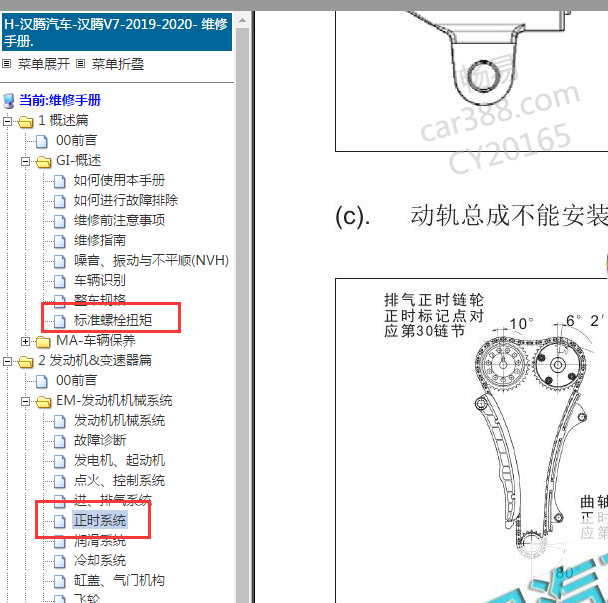Collapse the GI-概述 folder node
The height and width of the screenshot is (603, 608).
[25, 161]
